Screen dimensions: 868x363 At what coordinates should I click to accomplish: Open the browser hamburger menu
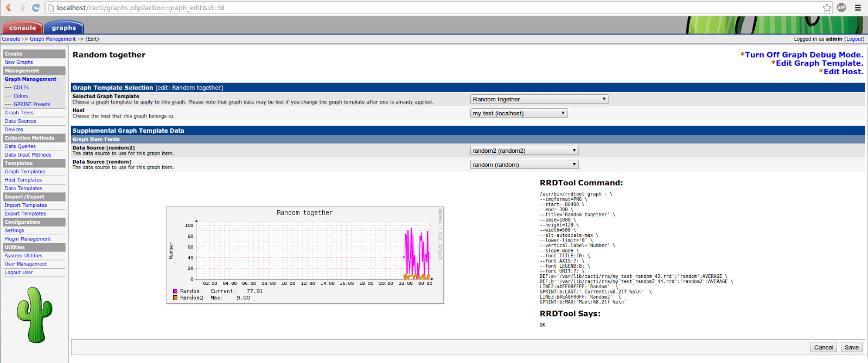(x=858, y=8)
